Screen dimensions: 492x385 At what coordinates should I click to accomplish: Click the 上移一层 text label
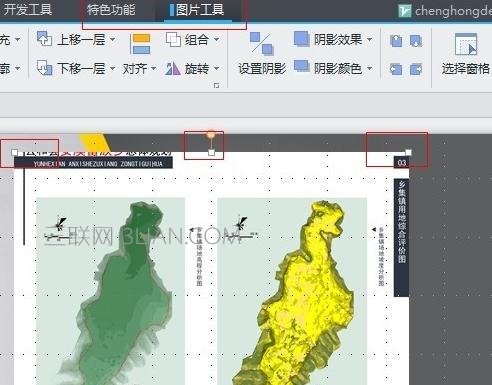pos(82,39)
